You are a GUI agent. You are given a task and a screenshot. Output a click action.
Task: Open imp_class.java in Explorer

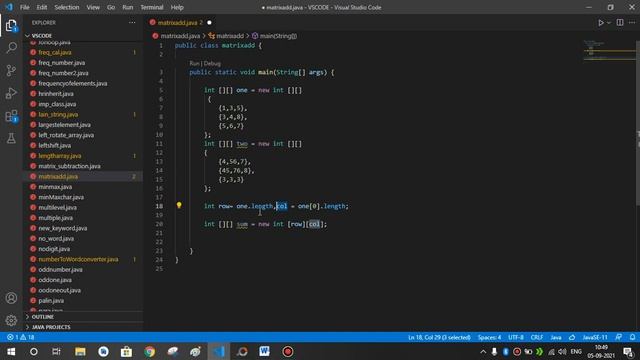(57, 104)
